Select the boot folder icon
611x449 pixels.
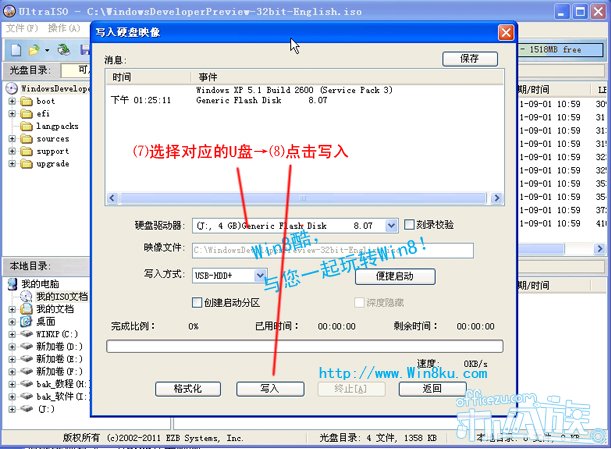coord(26,101)
